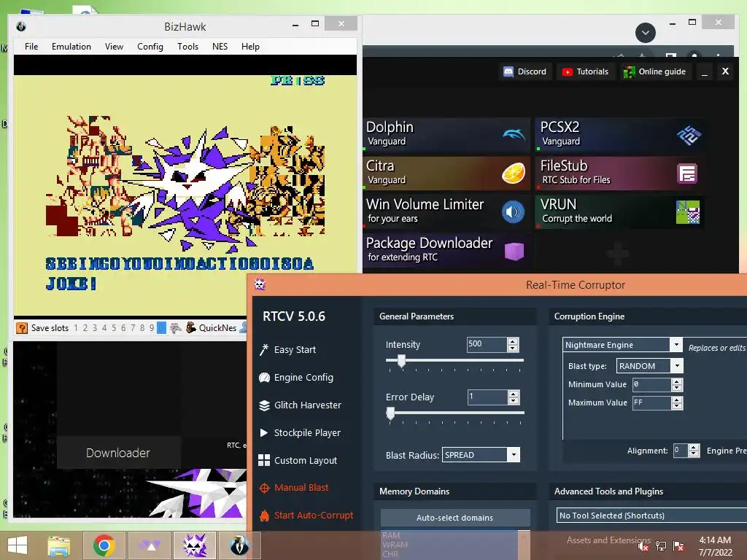Open the Online guide link
This screenshot has width=747, height=560.
656,72
